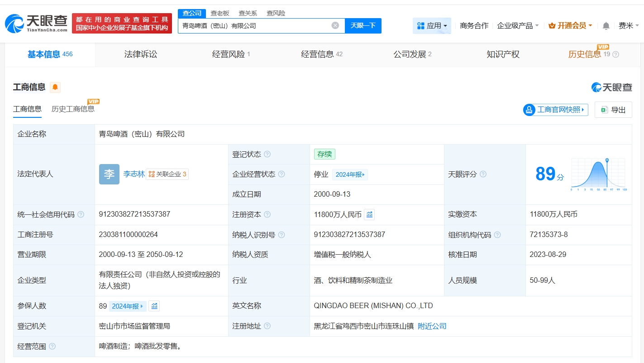Clear the search box with the X icon
Viewport: 644px width, 363px height.
pyautogui.click(x=335, y=25)
